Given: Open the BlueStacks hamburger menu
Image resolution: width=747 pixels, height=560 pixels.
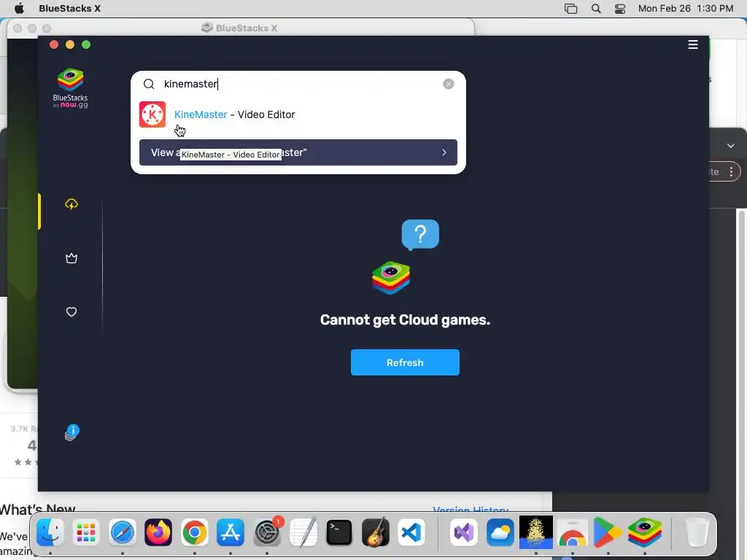Looking at the screenshot, I should tap(693, 44).
